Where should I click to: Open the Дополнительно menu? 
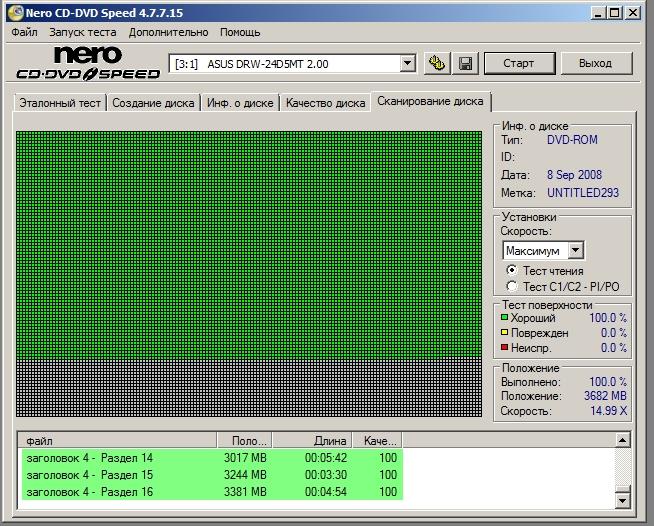pos(168,32)
